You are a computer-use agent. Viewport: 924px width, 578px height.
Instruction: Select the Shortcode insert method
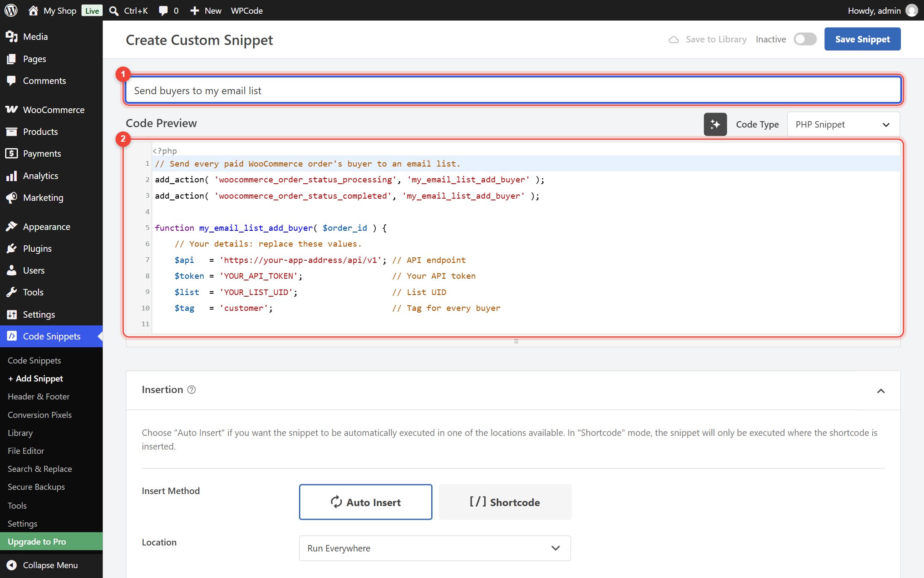pos(505,502)
